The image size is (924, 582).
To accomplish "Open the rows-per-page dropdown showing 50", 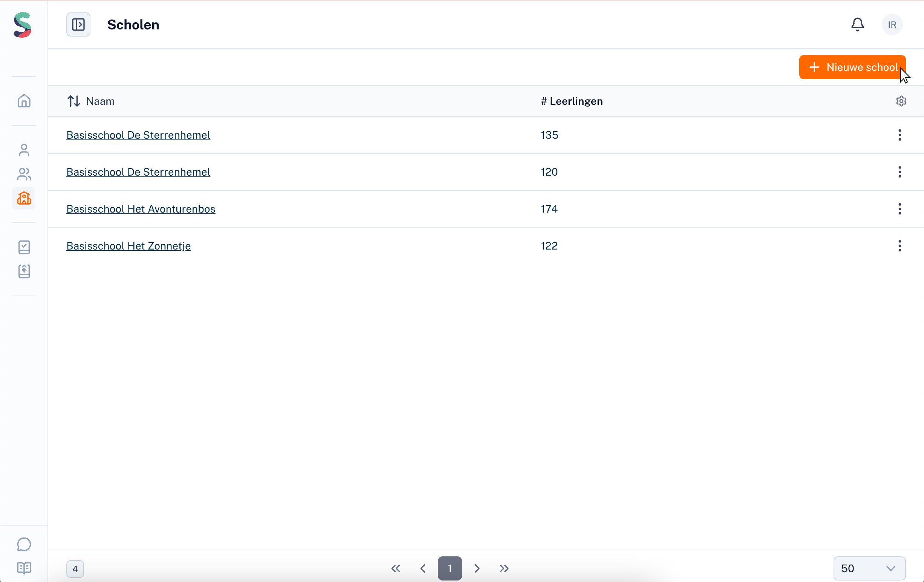I will pos(869,568).
